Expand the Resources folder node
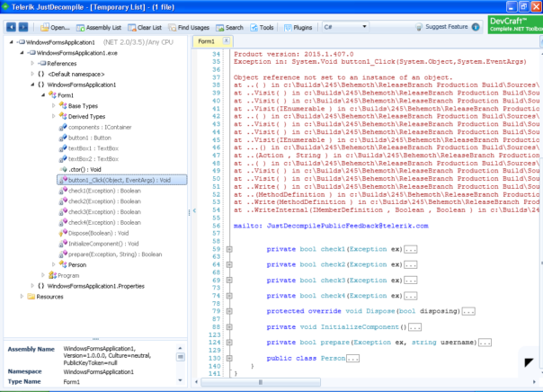Screen dimensions: 543x392 [x=22, y=297]
